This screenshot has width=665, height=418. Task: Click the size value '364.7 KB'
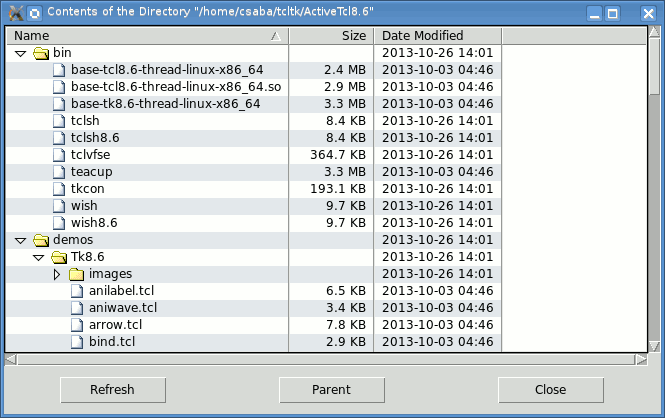pyautogui.click(x=338, y=155)
